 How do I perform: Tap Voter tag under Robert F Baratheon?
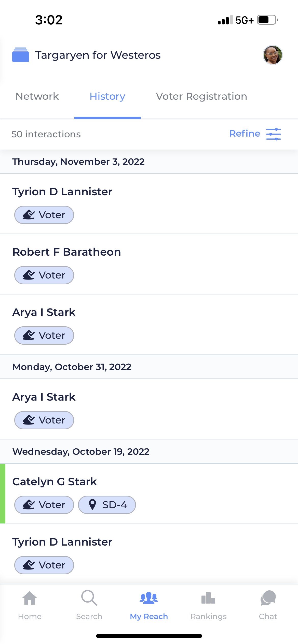pyautogui.click(x=44, y=275)
